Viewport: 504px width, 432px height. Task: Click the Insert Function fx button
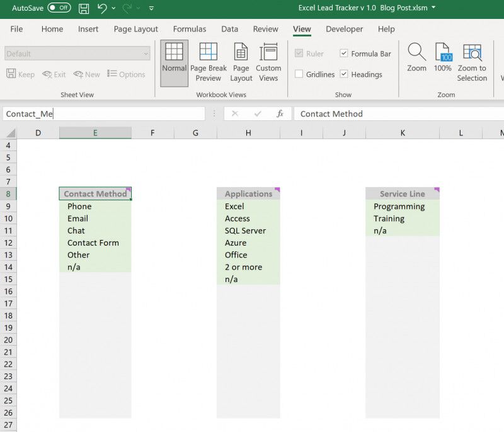(279, 114)
